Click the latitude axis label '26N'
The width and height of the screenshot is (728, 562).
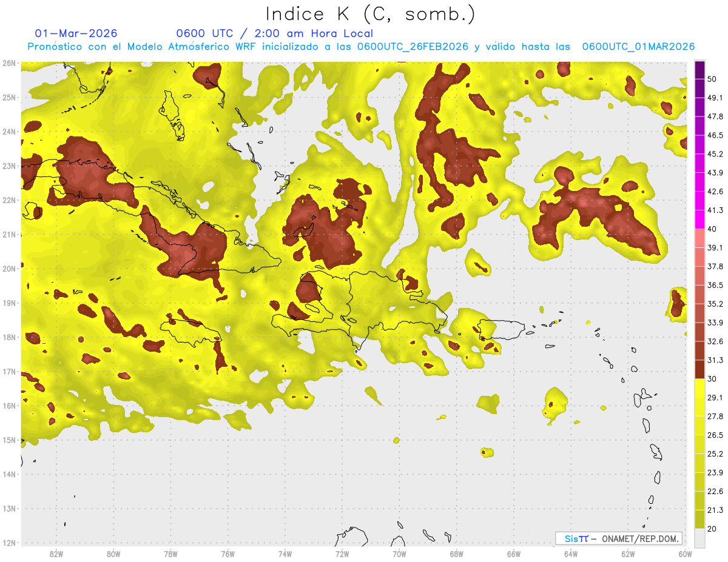[x=9, y=62]
